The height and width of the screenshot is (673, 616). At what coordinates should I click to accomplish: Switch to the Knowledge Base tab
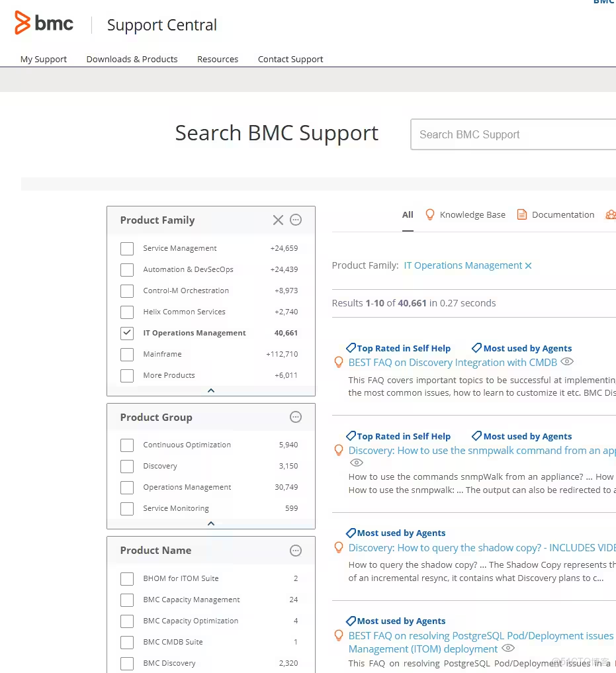tap(472, 214)
